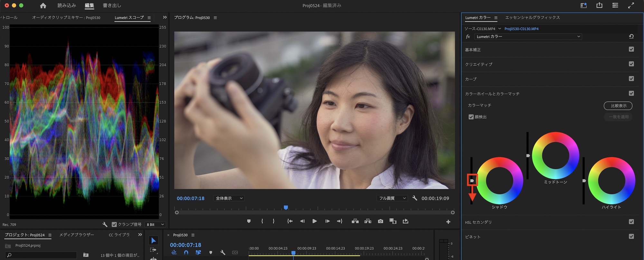The width and height of the screenshot is (644, 260).
Task: Click the Home icon in top bar
Action: coord(43,5)
